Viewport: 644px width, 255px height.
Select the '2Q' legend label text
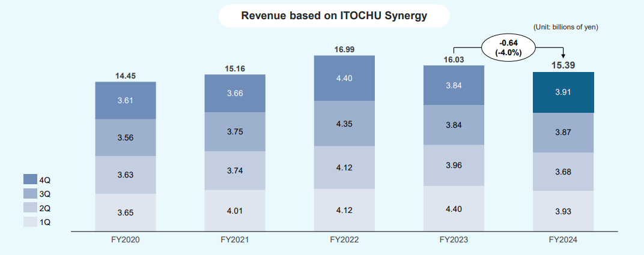(45, 208)
